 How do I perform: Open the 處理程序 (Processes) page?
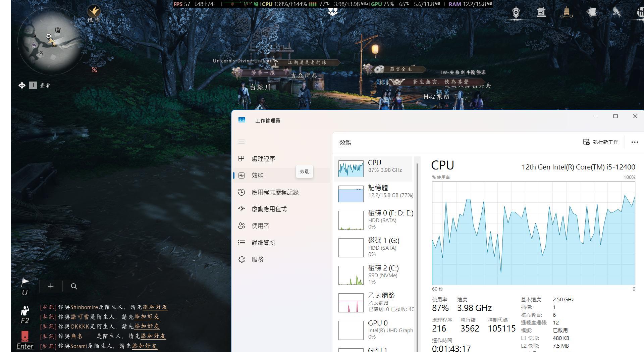(x=263, y=159)
